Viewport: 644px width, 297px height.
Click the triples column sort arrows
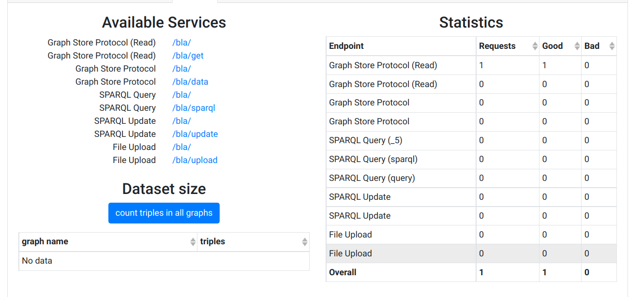coord(304,242)
